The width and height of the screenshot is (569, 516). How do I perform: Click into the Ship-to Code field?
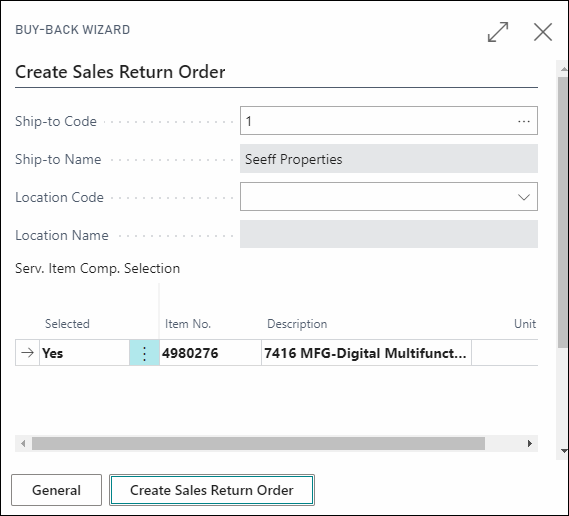pos(377,121)
